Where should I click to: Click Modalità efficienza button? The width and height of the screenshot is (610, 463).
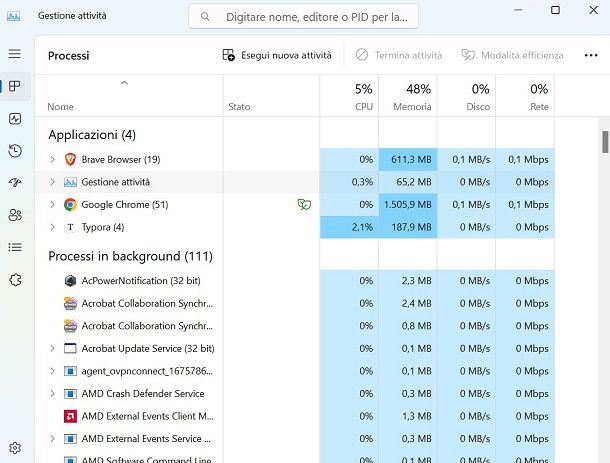[512, 55]
